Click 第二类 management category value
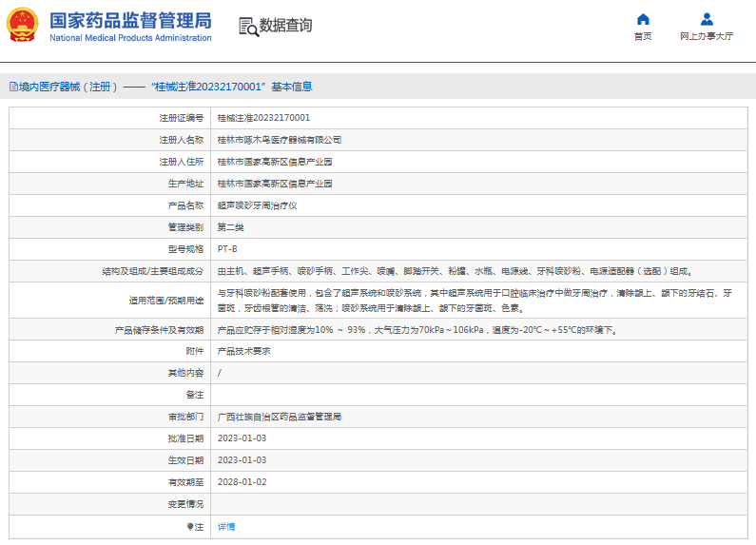 (230, 227)
